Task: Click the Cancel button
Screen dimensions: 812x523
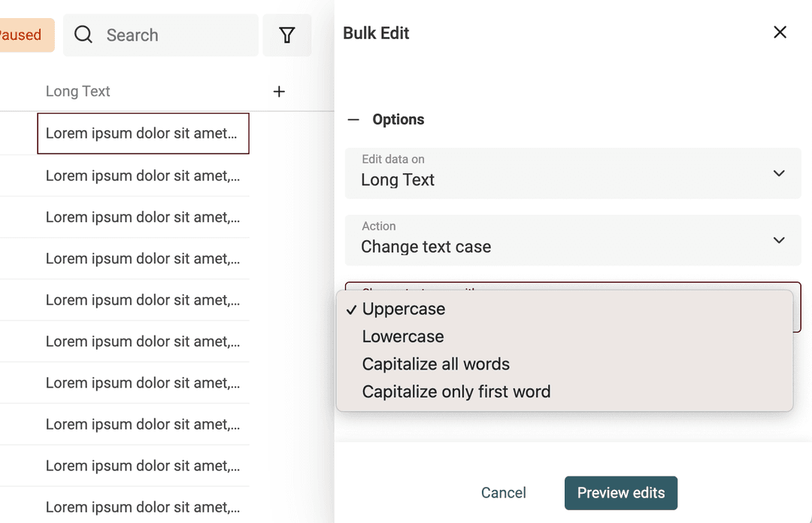Action: [503, 493]
